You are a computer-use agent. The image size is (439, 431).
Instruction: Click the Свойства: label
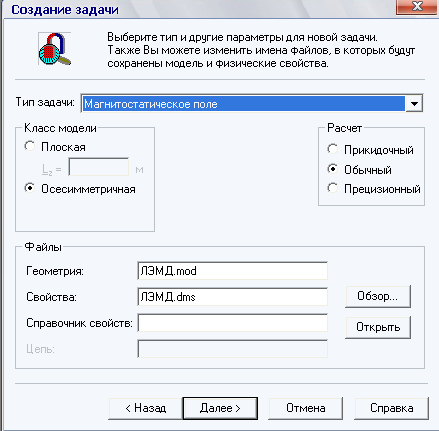(x=51, y=297)
